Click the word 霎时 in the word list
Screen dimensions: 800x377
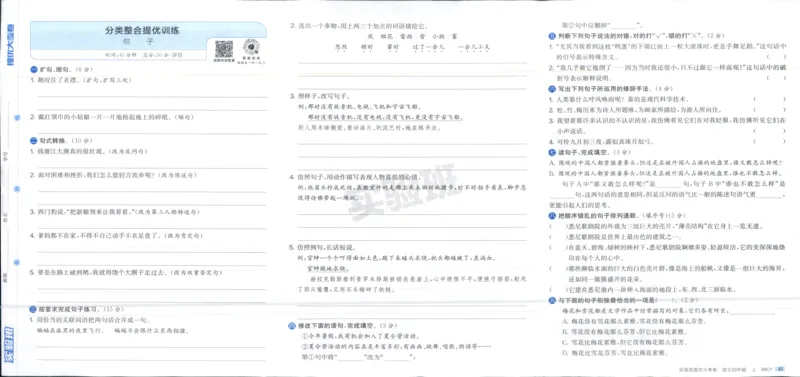(393, 47)
